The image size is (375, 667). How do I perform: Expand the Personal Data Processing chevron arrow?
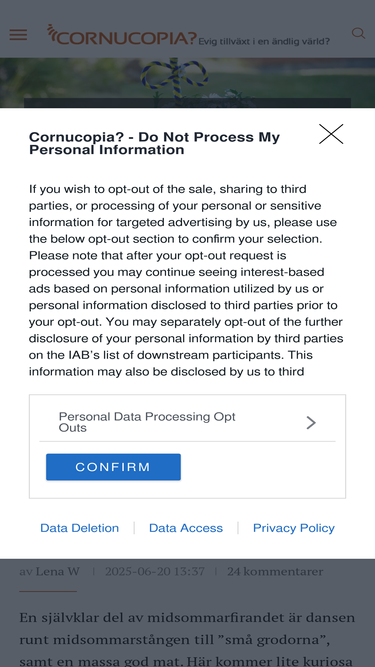click(x=311, y=422)
